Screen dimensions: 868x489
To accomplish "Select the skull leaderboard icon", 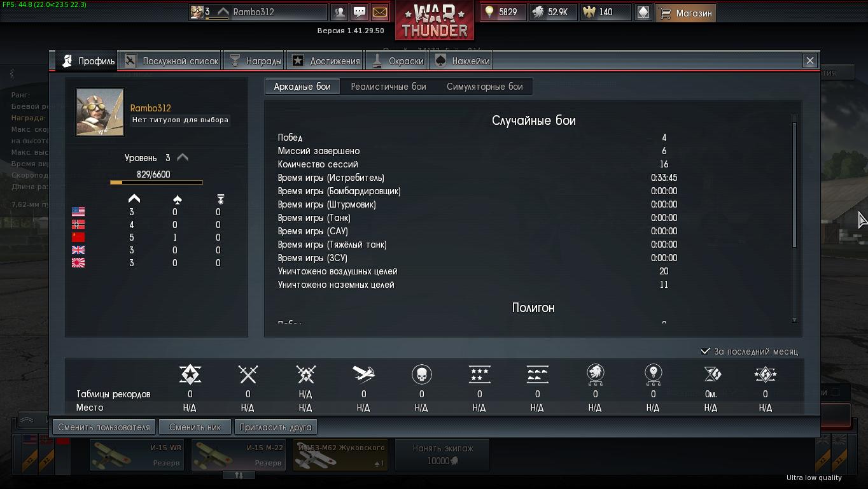I will [421, 374].
